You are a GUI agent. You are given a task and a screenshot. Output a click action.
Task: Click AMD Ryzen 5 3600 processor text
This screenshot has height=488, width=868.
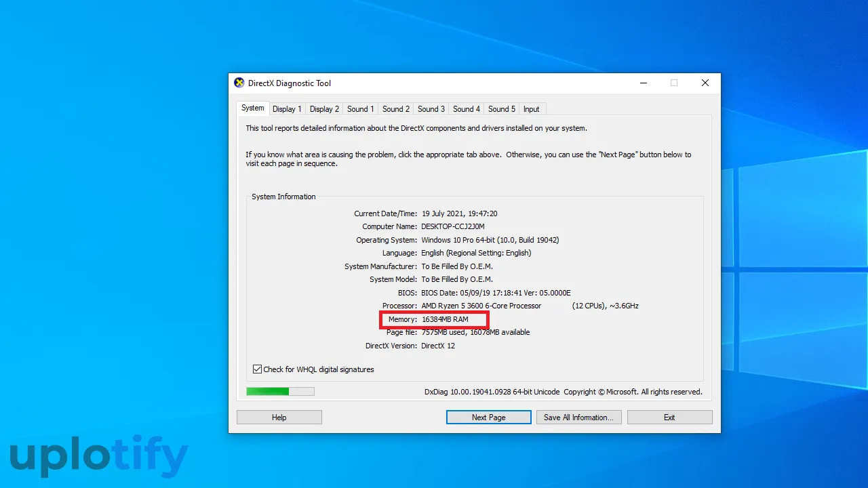pyautogui.click(x=481, y=306)
